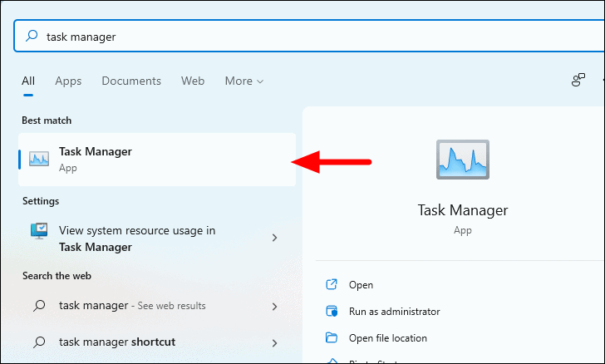This screenshot has width=605, height=364.
Task: Open Task Manager best match result
Action: point(157,160)
